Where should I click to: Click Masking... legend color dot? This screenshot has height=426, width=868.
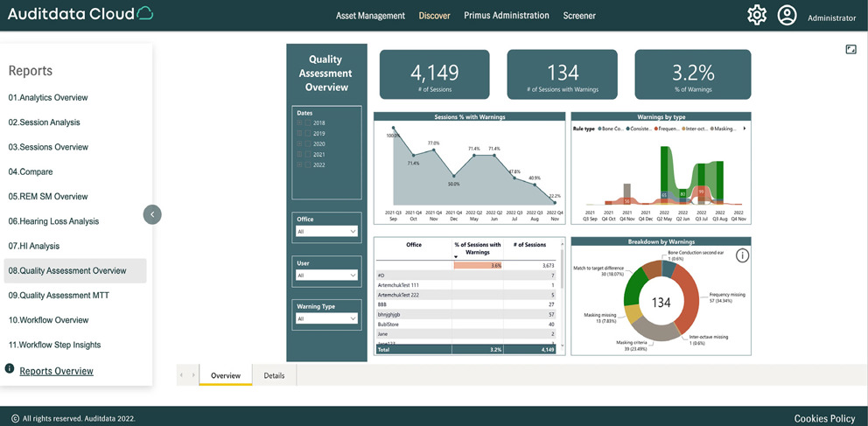(x=712, y=129)
